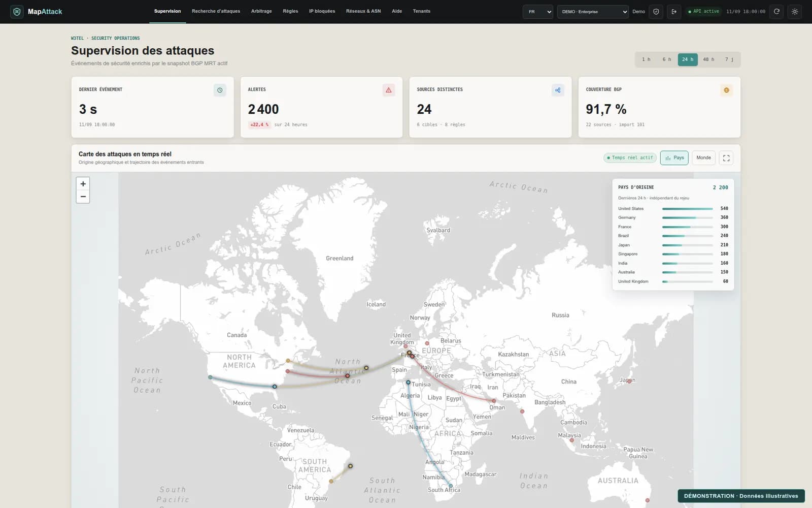Select the 6 h time range
Screen dimensions: 812x508
(x=666, y=59)
